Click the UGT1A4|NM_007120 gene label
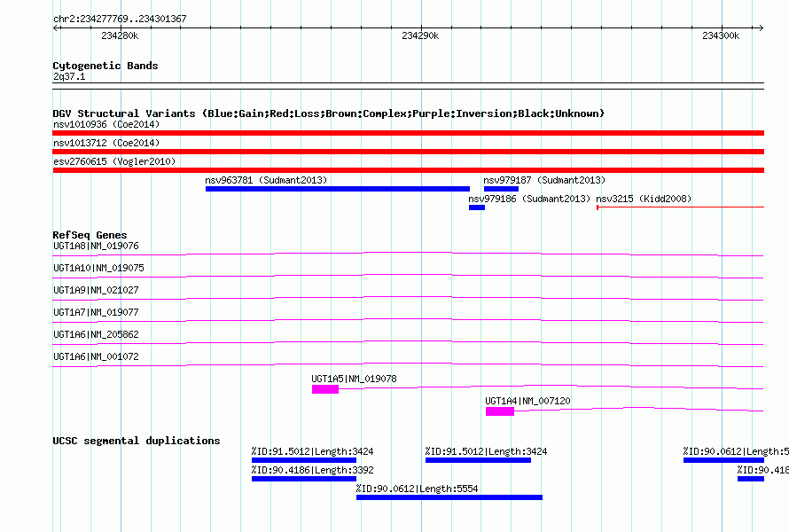 pos(527,401)
